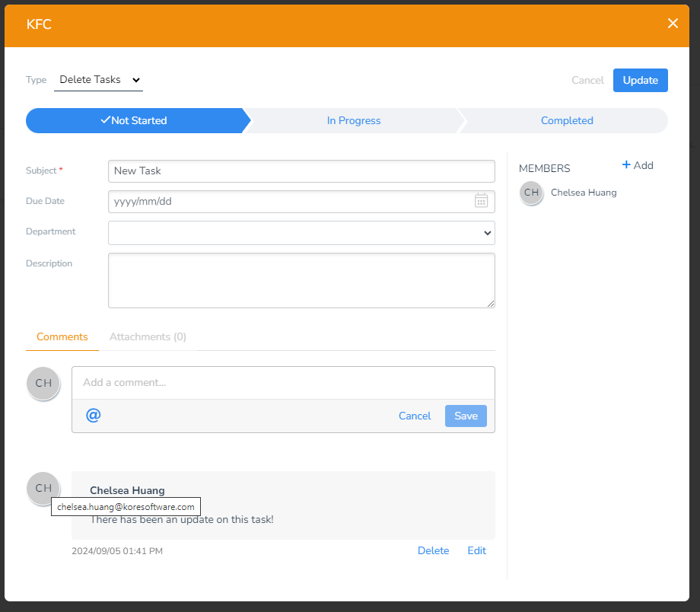Open the Type dropdown showing Delete Tasks

tap(98, 79)
